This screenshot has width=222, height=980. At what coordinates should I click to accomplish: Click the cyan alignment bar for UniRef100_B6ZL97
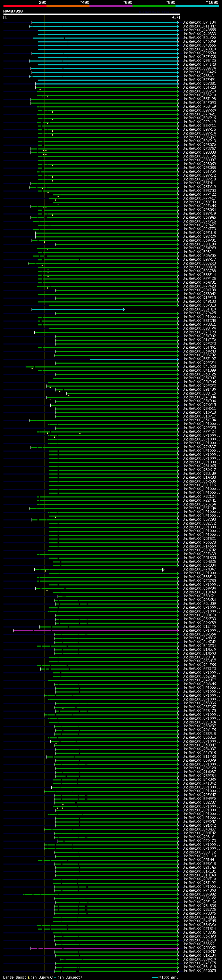(x=134, y=359)
